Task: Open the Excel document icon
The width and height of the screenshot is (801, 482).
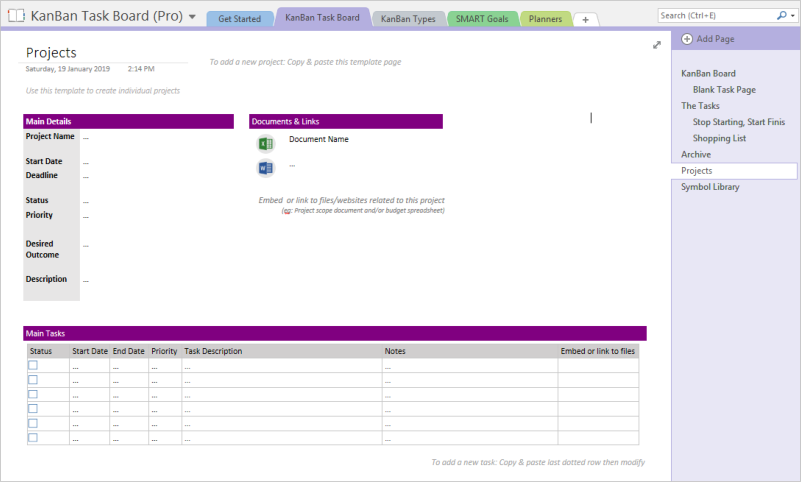Action: pos(265,143)
